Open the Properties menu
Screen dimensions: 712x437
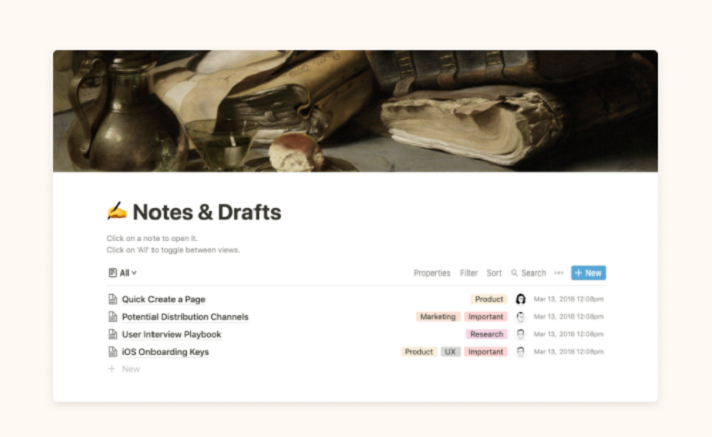tap(432, 273)
